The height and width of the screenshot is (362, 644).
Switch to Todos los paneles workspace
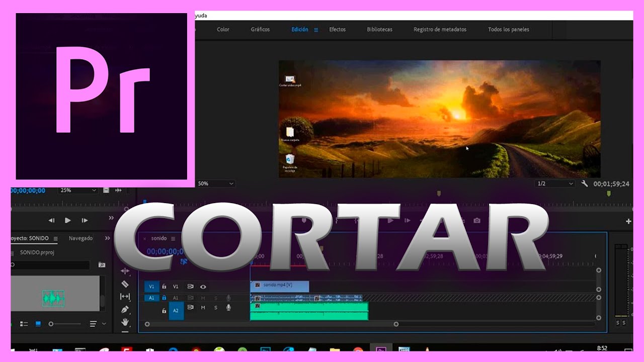[x=508, y=30]
